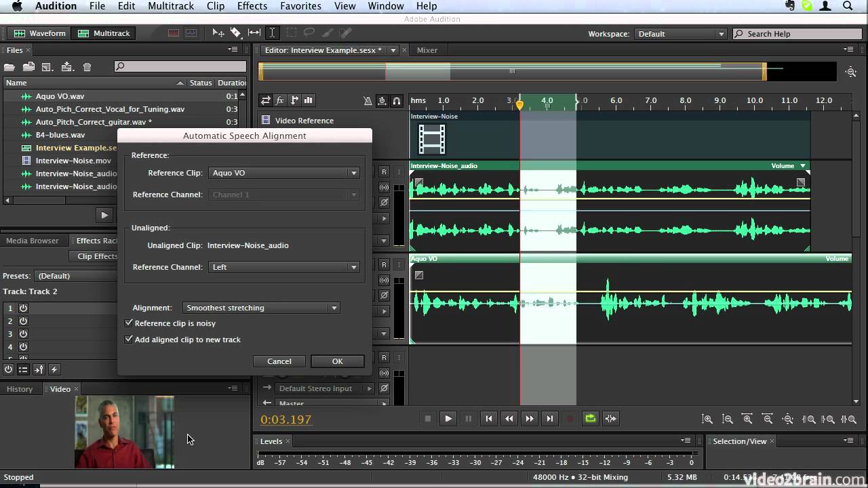Cancel the Automatic Speech Alignment dialog

pyautogui.click(x=279, y=361)
